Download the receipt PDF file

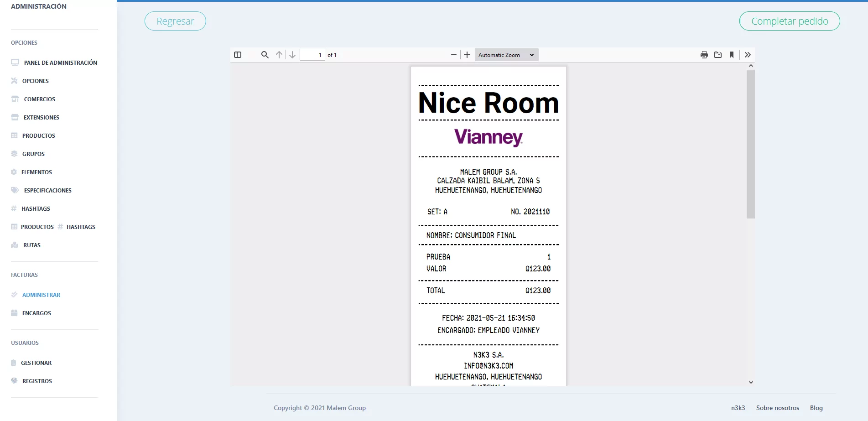point(718,55)
